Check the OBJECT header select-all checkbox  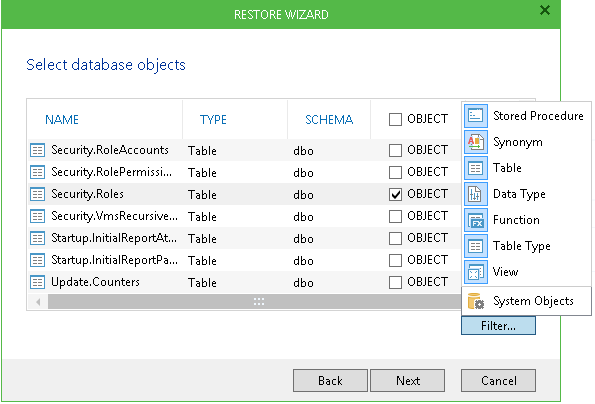395,119
